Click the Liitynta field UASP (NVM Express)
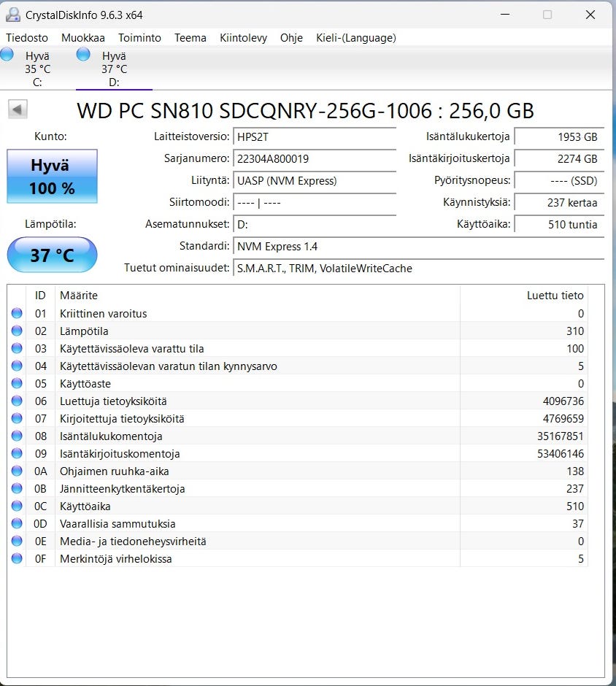The height and width of the screenshot is (686, 616). [315, 181]
